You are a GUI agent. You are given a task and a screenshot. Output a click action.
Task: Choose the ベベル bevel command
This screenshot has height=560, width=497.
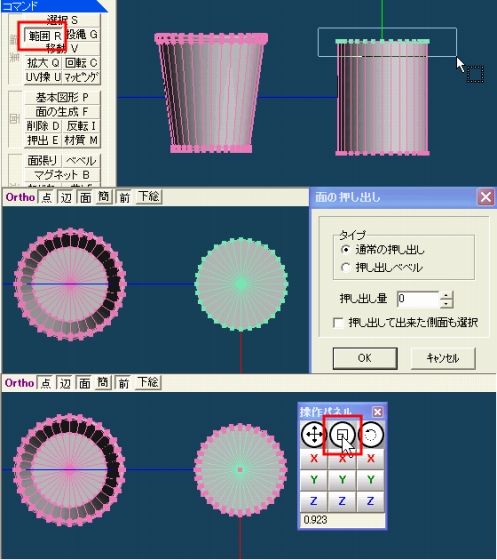81,161
